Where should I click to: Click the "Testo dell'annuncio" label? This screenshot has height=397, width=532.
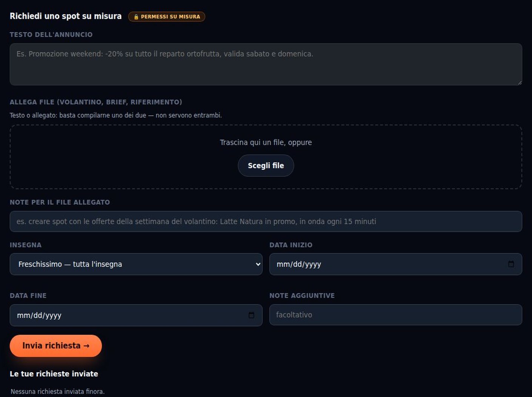click(51, 35)
